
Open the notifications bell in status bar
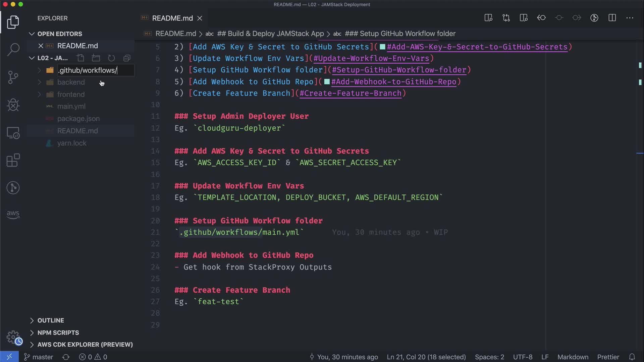click(632, 357)
